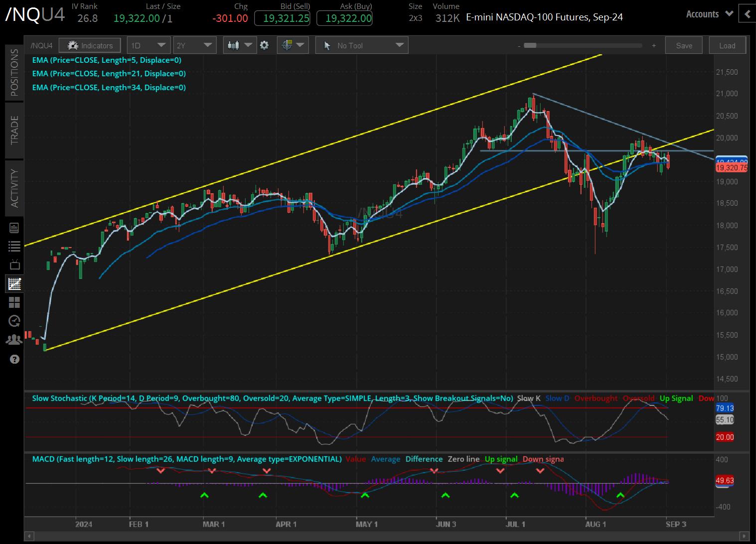This screenshot has height=544, width=756.
Task: Click the watchlist icon in the sidebar
Action: pos(14,246)
